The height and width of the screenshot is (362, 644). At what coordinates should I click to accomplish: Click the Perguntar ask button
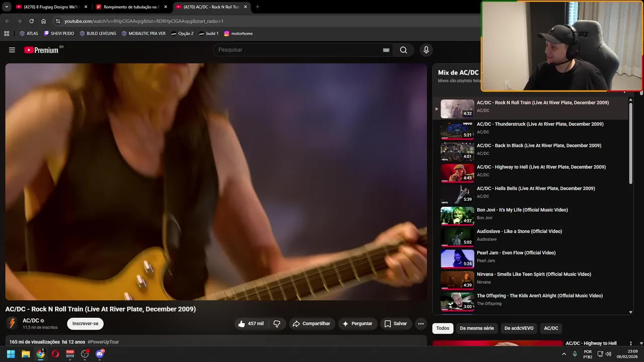pyautogui.click(x=357, y=324)
